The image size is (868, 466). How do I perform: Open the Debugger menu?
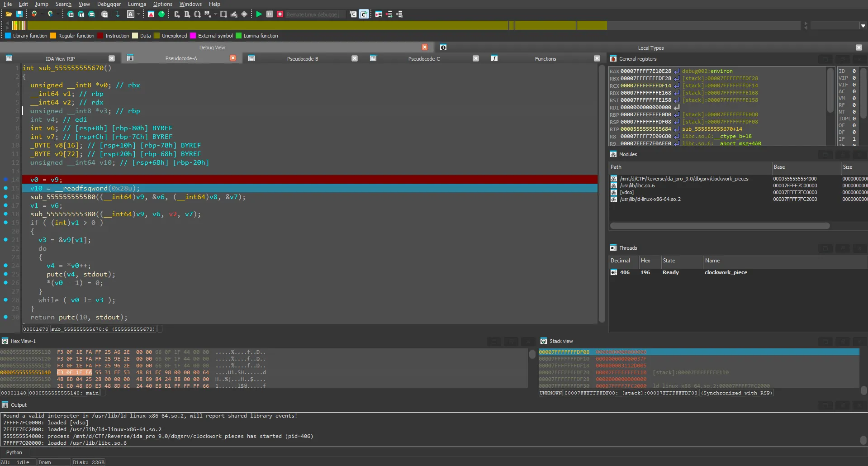pos(109,4)
